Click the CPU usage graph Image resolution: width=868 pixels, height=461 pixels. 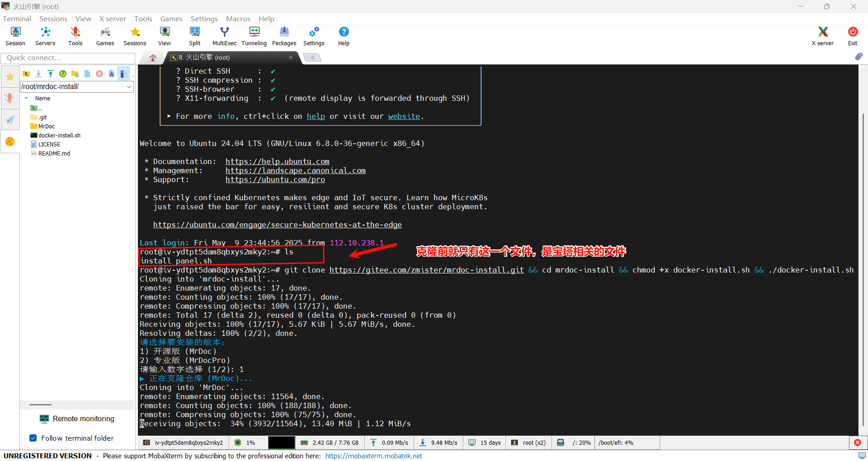(x=281, y=442)
